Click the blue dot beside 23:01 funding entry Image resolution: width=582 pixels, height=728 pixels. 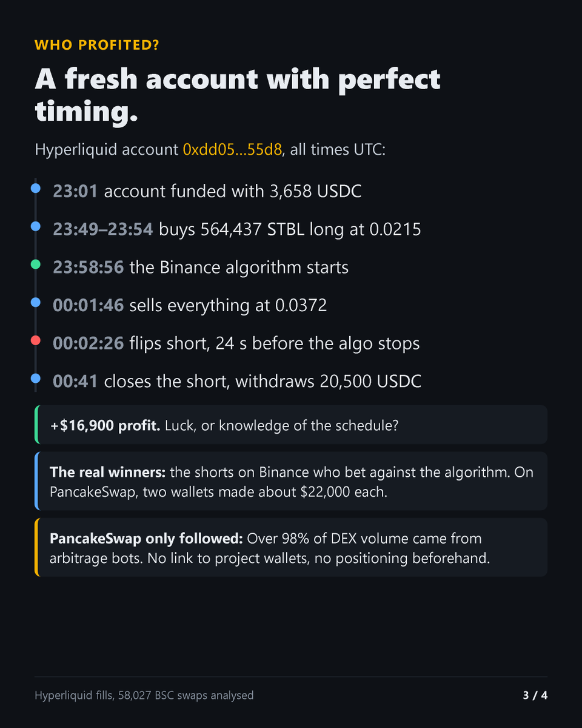pyautogui.click(x=35, y=189)
